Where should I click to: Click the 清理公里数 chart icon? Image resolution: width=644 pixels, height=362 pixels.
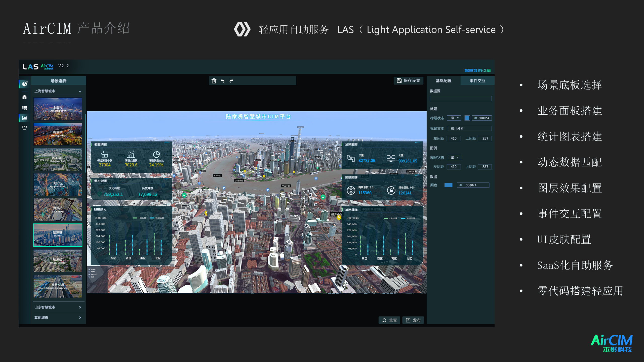(x=131, y=154)
